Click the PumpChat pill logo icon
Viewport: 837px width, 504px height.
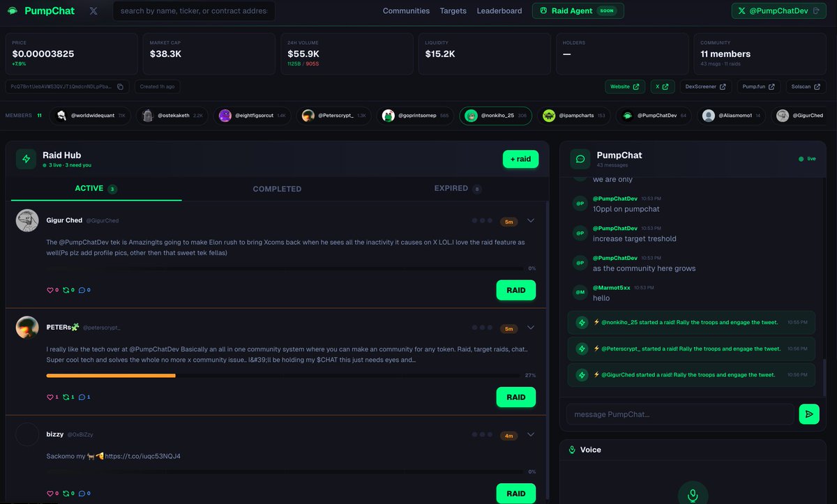[13, 11]
